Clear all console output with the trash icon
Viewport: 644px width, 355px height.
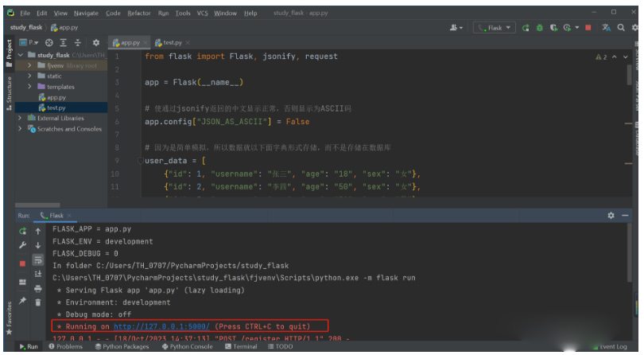tap(38, 302)
